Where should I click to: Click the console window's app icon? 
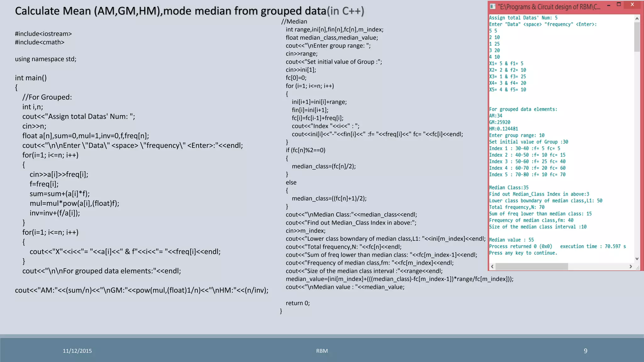tap(493, 7)
